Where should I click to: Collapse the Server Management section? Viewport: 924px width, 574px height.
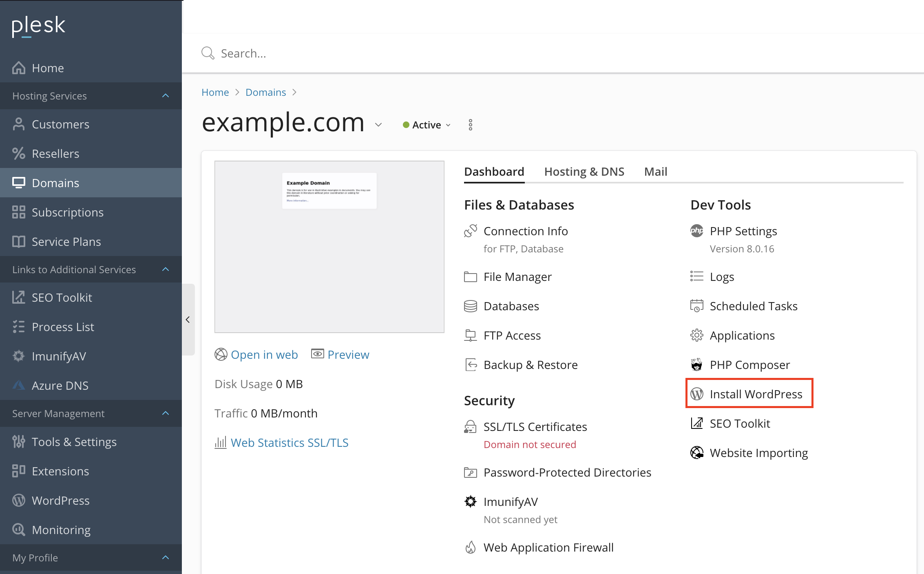pyautogui.click(x=166, y=413)
